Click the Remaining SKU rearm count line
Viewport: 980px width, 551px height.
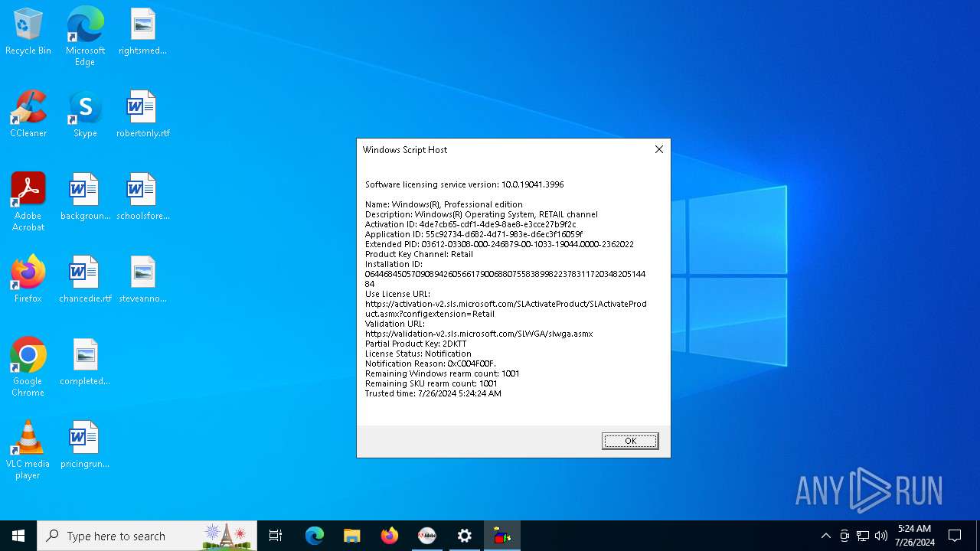431,383
